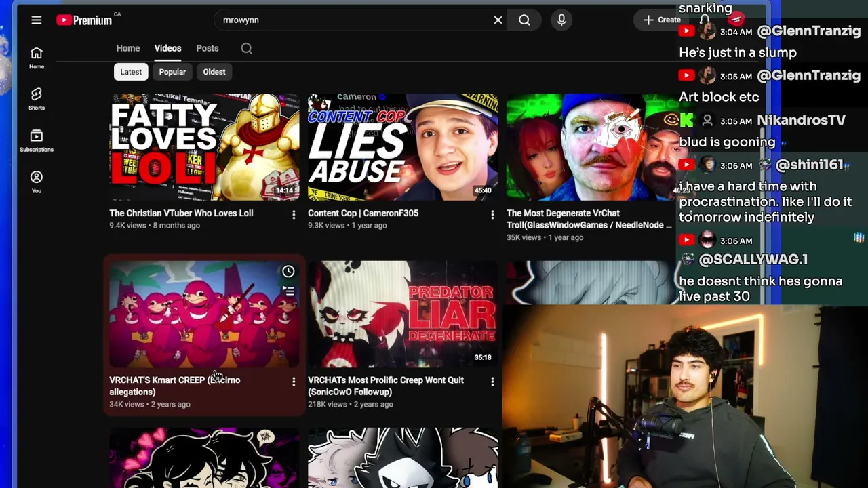Open more options for Content Cop CameronF305 video
The width and height of the screenshot is (868, 488).
(x=492, y=215)
